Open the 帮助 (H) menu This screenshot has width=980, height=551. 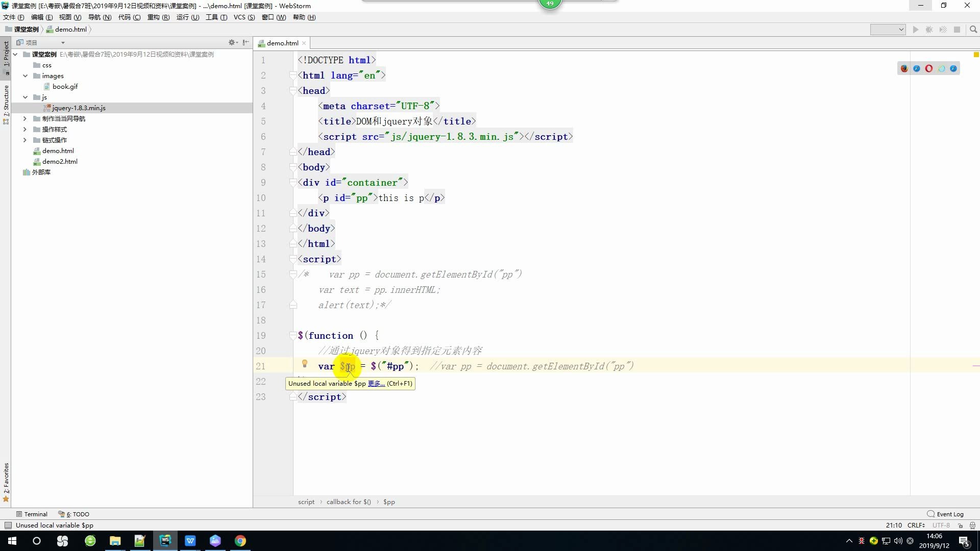point(304,17)
